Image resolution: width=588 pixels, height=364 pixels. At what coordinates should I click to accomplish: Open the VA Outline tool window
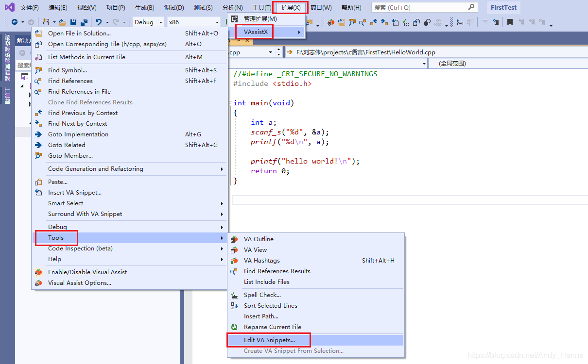pyautogui.click(x=316, y=239)
